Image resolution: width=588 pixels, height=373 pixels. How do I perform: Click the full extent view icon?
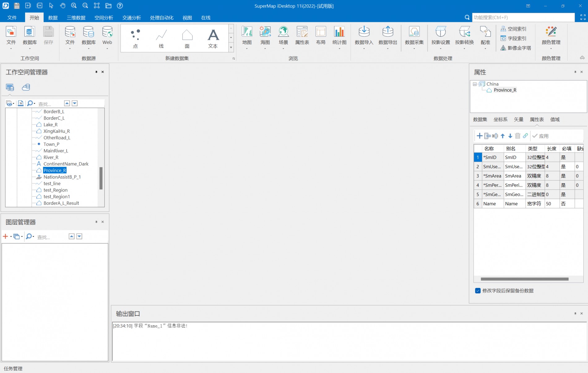click(x=97, y=6)
